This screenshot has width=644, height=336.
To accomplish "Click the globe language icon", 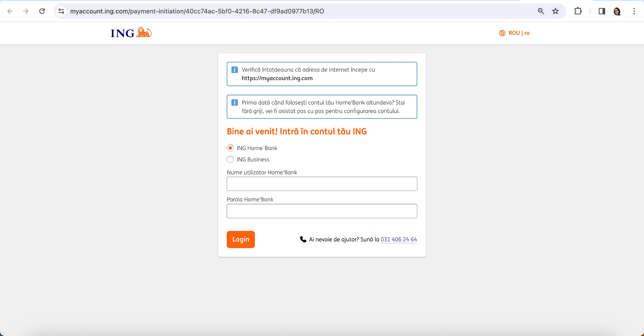I will pyautogui.click(x=502, y=33).
